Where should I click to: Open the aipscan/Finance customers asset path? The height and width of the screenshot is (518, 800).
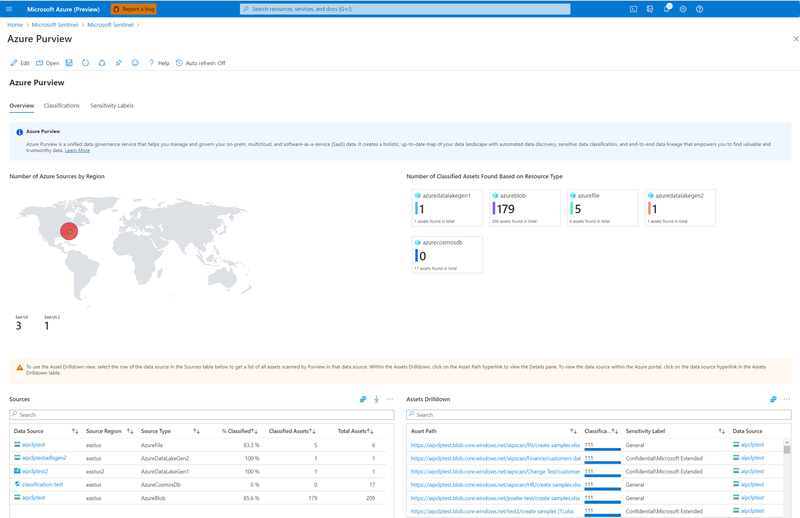click(495, 458)
